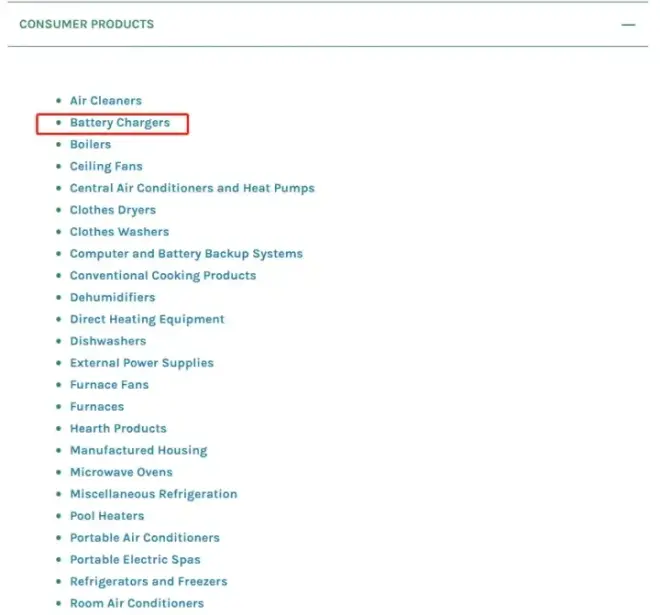Open the Hearth Products page

pyautogui.click(x=118, y=429)
